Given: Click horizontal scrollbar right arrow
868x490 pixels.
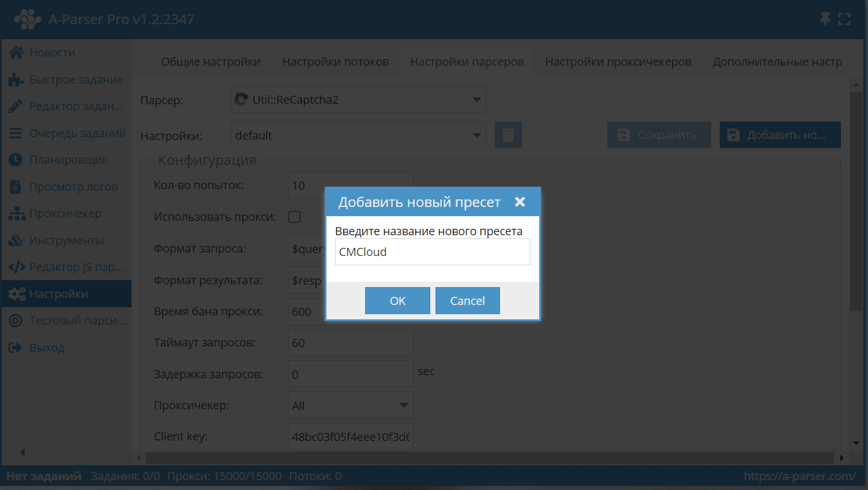Looking at the screenshot, I should pos(841,458).
